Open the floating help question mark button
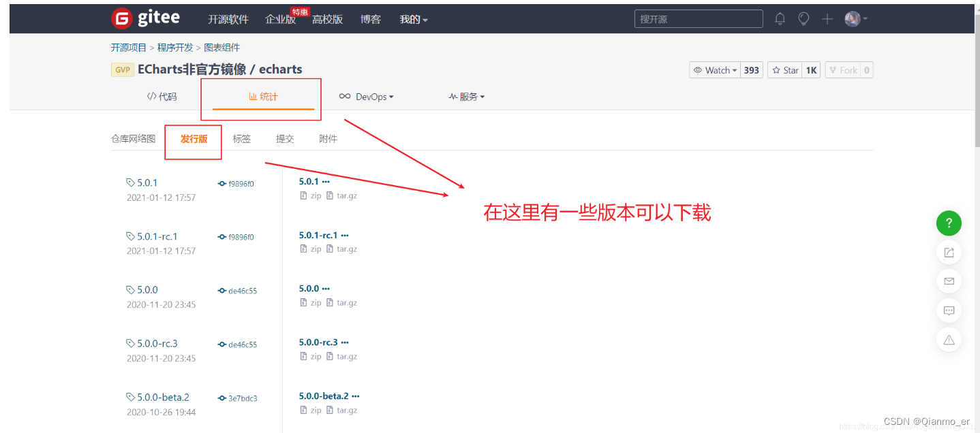980x433 pixels. click(949, 223)
